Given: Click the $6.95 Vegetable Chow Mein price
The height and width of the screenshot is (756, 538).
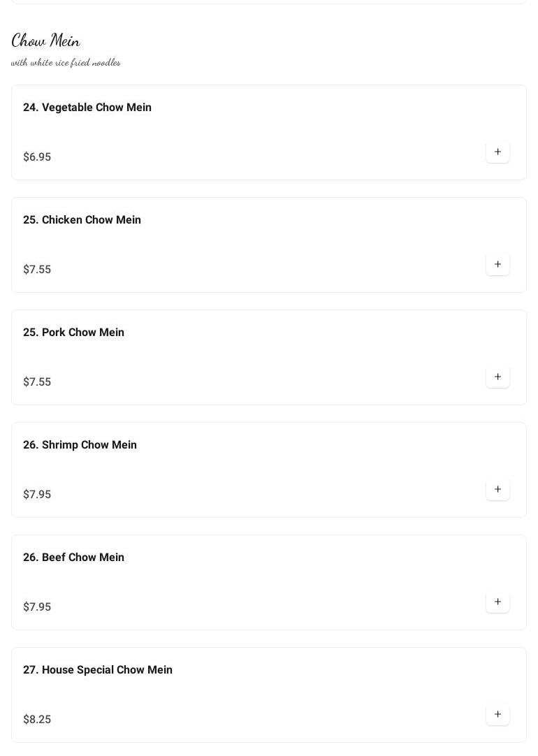Looking at the screenshot, I should click(x=37, y=157).
